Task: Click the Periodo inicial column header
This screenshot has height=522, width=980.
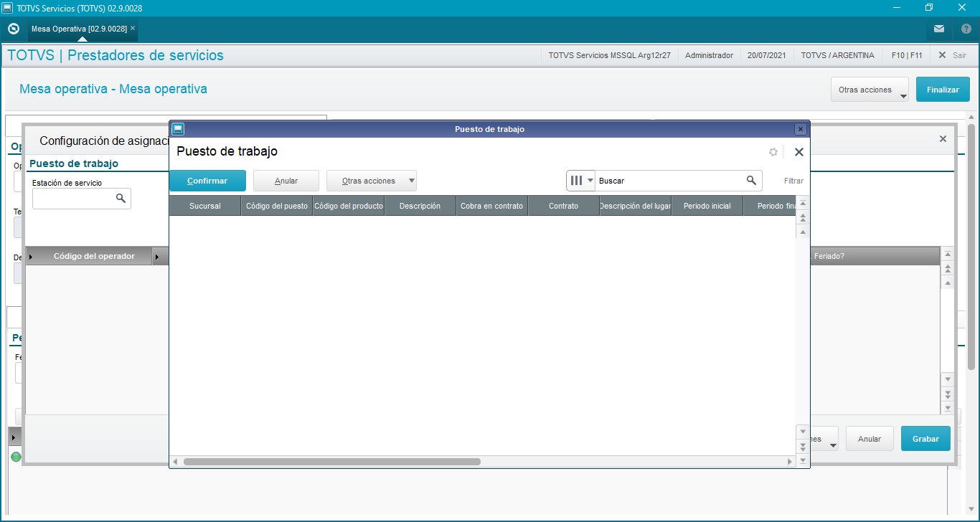Action: (707, 206)
